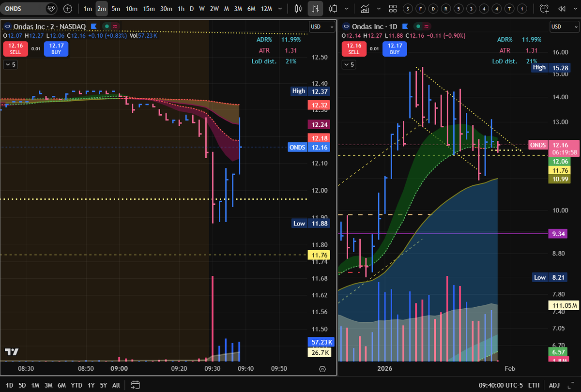Add a symbol with the plus icon
The image size is (581, 392).
click(68, 9)
